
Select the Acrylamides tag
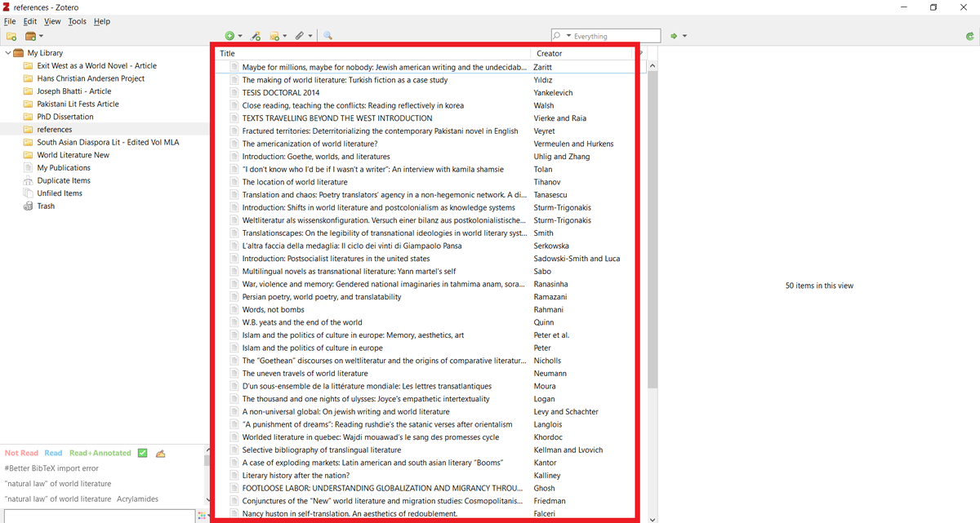click(137, 499)
